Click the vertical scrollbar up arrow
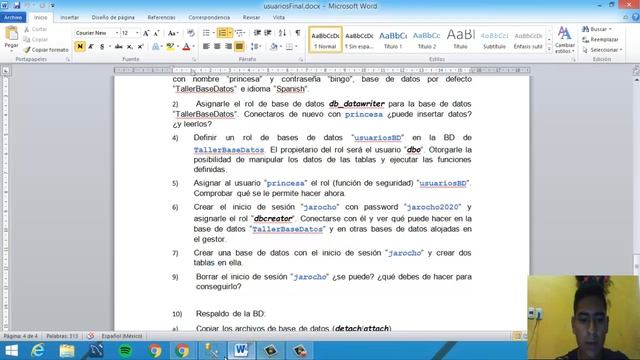The height and width of the screenshot is (360, 640). tap(636, 80)
